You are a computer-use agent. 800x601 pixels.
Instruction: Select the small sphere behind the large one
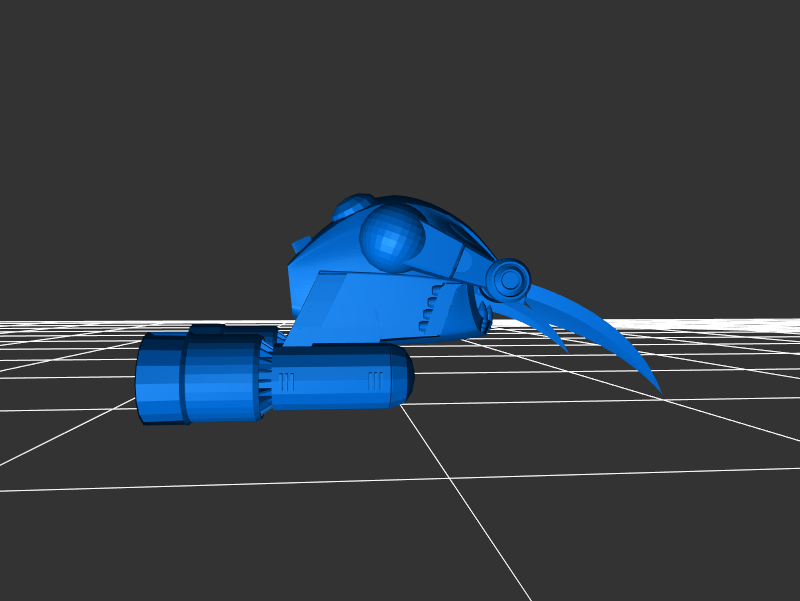350,208
